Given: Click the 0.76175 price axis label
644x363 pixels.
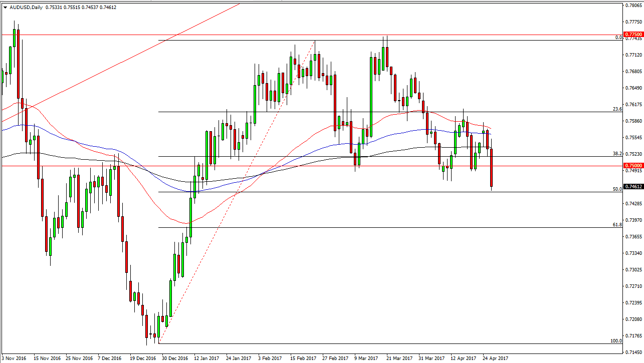Looking at the screenshot, I should pos(634,104).
